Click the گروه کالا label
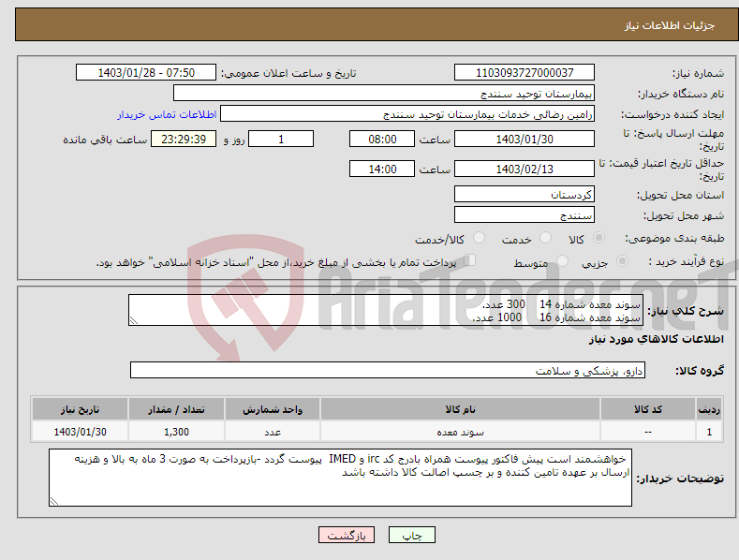Screen dimensions: 739x560 tap(700, 371)
